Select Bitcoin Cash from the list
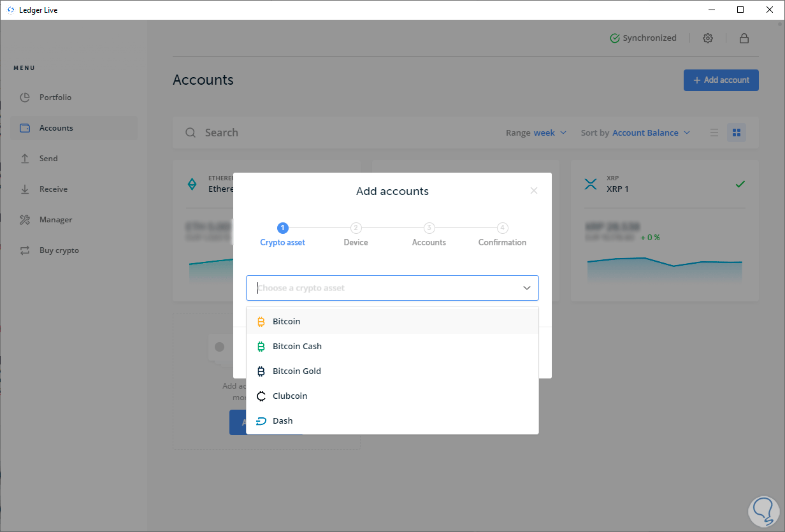This screenshot has width=785, height=532. pos(392,347)
